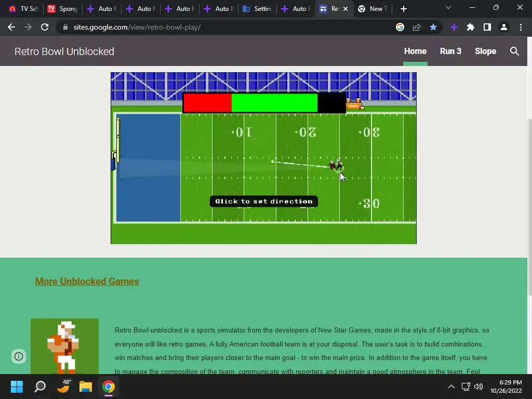The width and height of the screenshot is (532, 399).
Task: Open network status tray icon
Action: (466, 387)
